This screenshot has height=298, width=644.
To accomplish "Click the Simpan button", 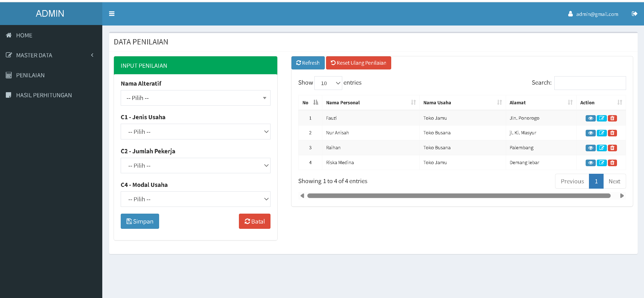I will click(x=140, y=221).
